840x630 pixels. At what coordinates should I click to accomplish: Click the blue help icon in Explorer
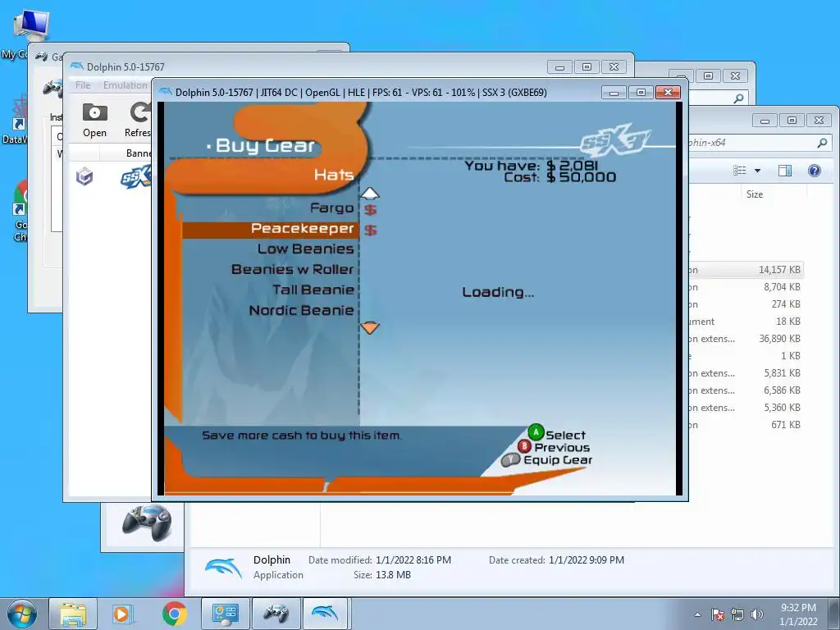(815, 171)
